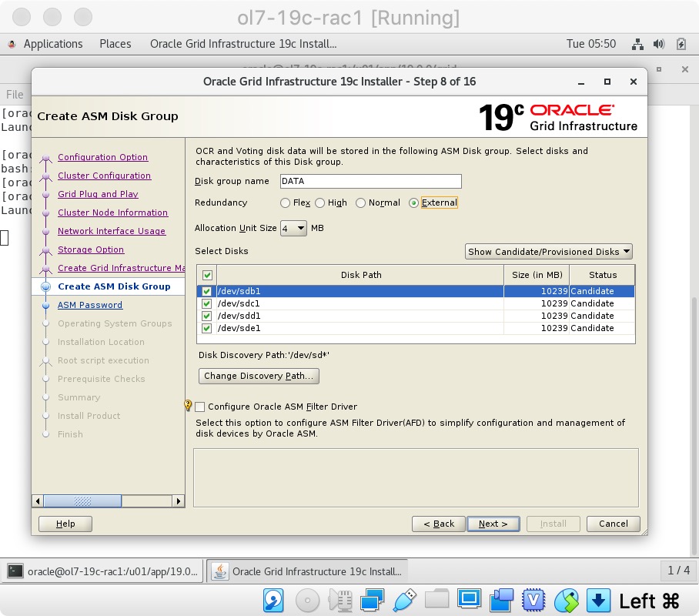Viewport: 699px width, 616px height.
Task: Click VirtualBox optical disc icon
Action: 307,601
